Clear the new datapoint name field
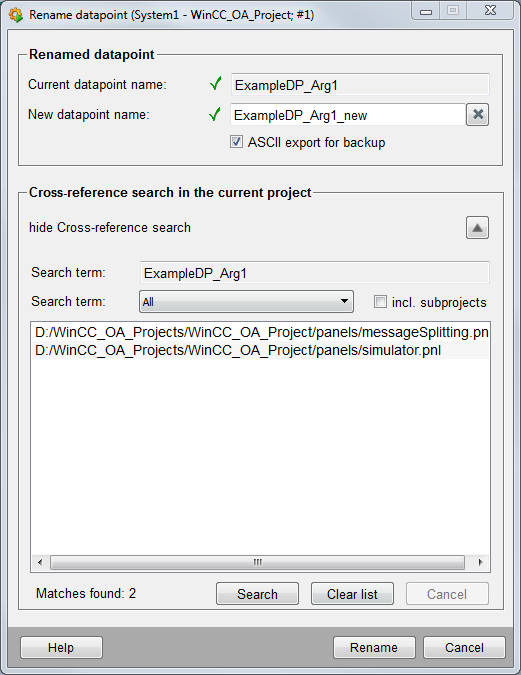Image resolution: width=521 pixels, height=675 pixels. [477, 115]
